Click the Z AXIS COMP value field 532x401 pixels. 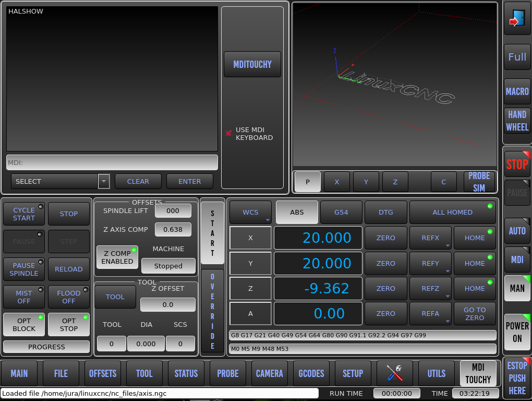point(173,230)
